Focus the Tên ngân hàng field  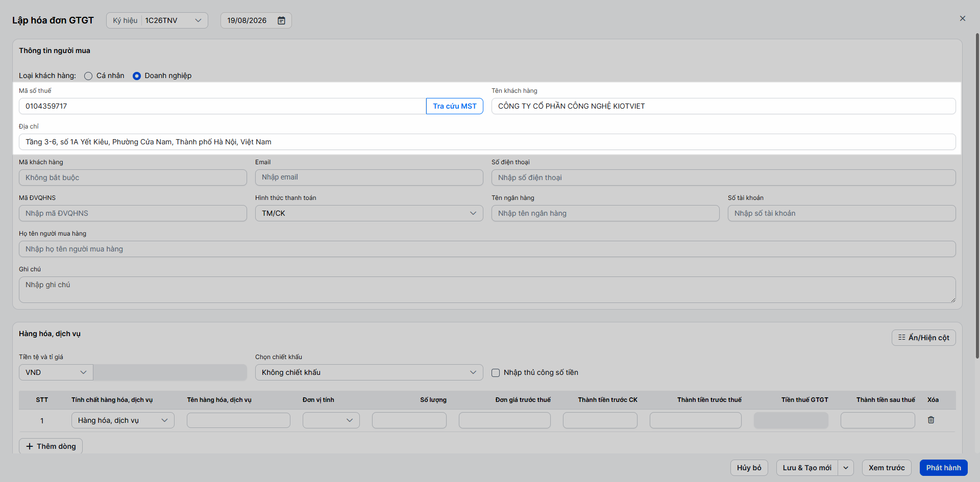click(x=605, y=213)
